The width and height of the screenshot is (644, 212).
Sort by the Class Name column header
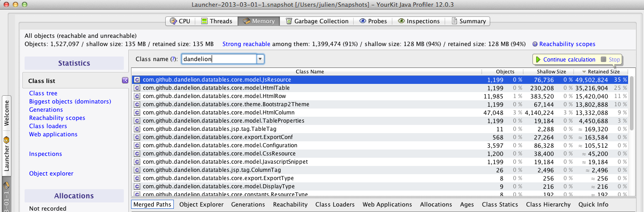[x=309, y=72]
